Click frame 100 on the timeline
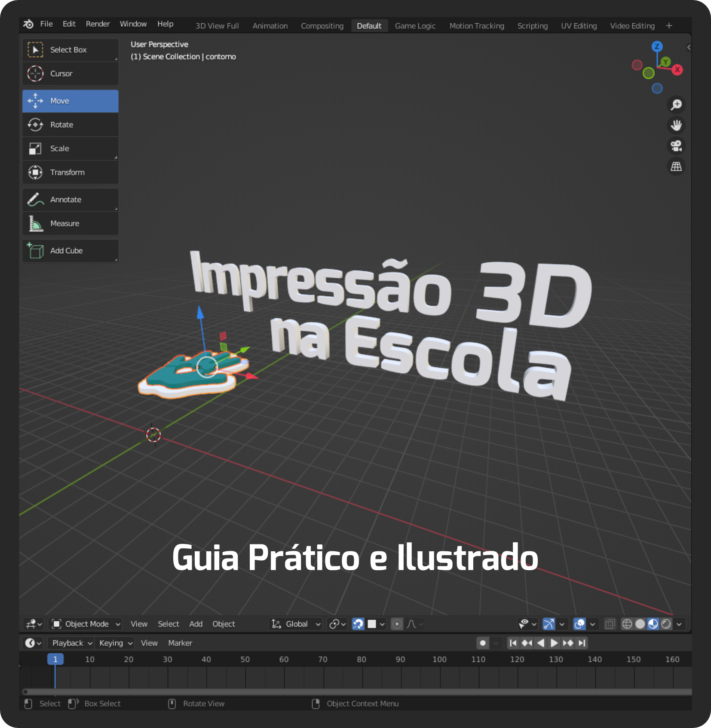The width and height of the screenshot is (711, 728). coord(439,660)
